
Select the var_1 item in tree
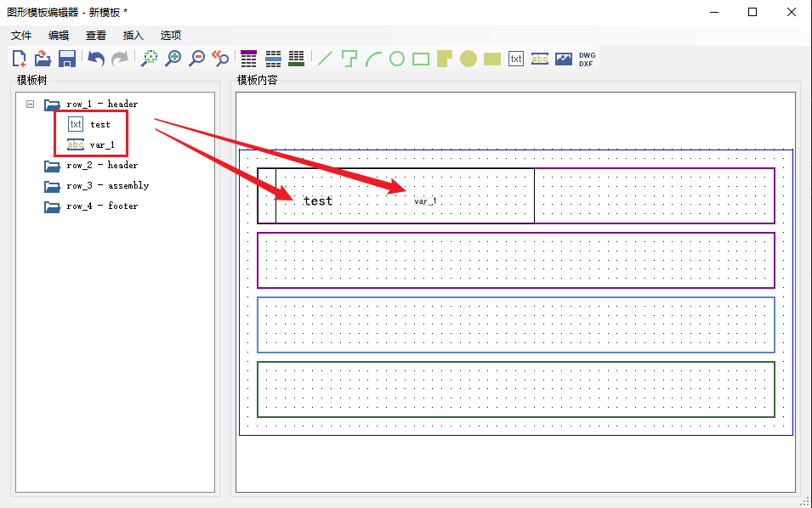pyautogui.click(x=102, y=145)
